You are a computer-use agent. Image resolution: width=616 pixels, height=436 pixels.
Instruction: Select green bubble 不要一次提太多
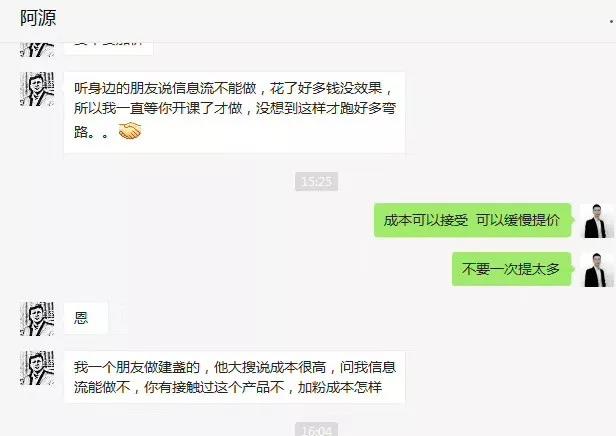pos(512,269)
